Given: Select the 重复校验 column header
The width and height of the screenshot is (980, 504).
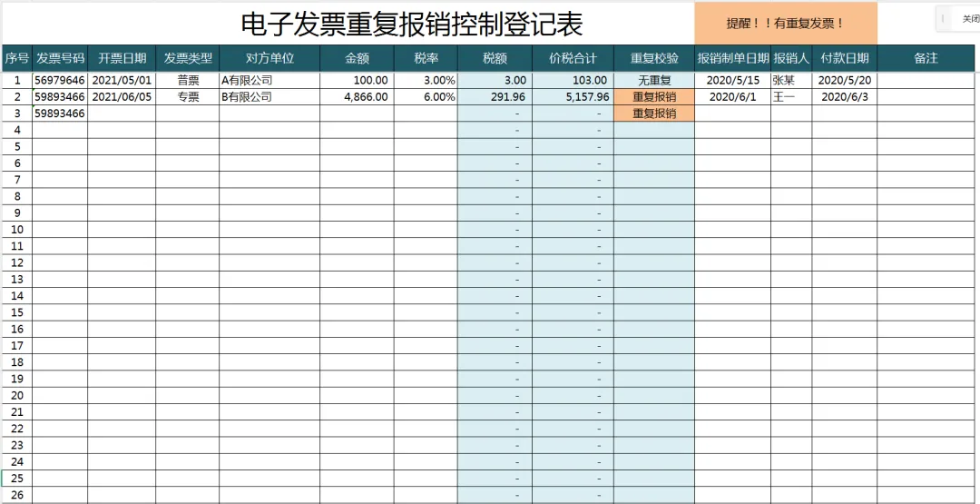Looking at the screenshot, I should pos(653,59).
